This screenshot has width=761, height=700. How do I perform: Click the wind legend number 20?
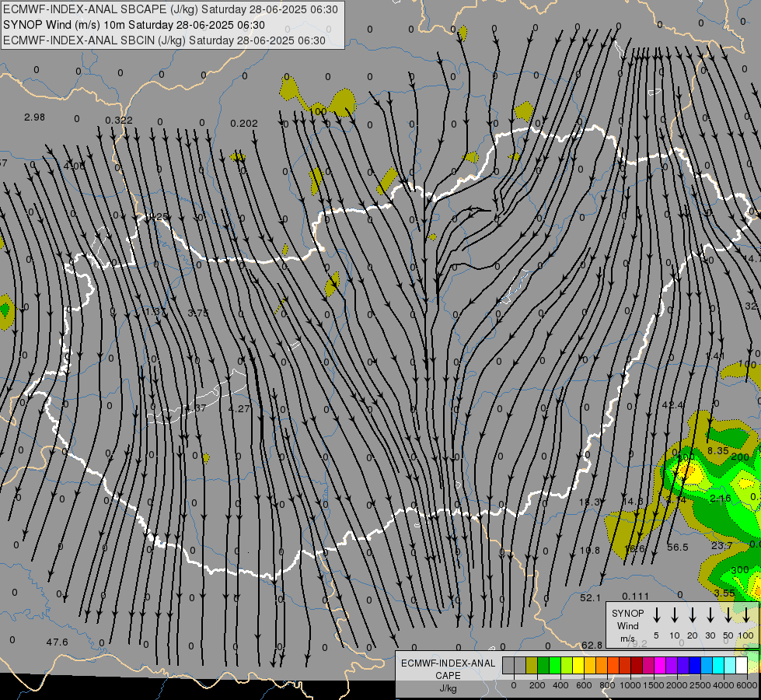coord(693,635)
